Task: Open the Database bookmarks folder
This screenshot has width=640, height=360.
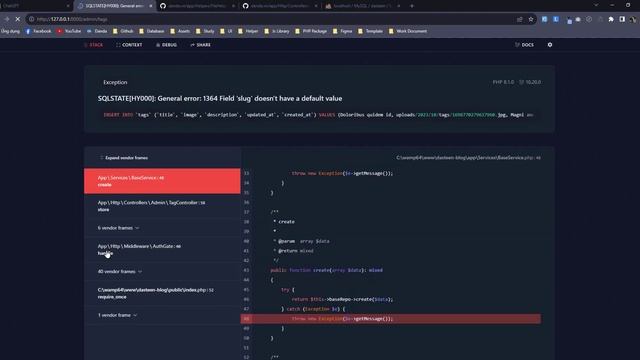Action: coord(151,31)
